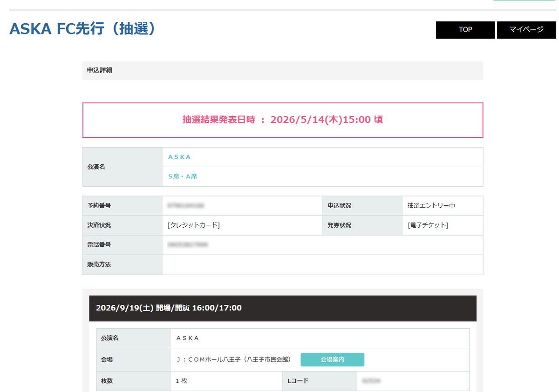Click the 申込状況 label
Viewport: 559px width, 392px height.
click(339, 205)
